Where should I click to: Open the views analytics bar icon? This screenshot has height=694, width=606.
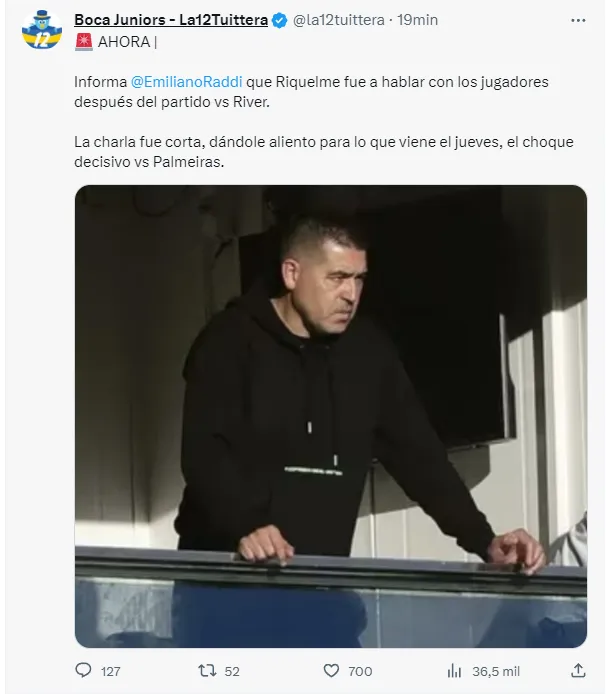(x=454, y=671)
